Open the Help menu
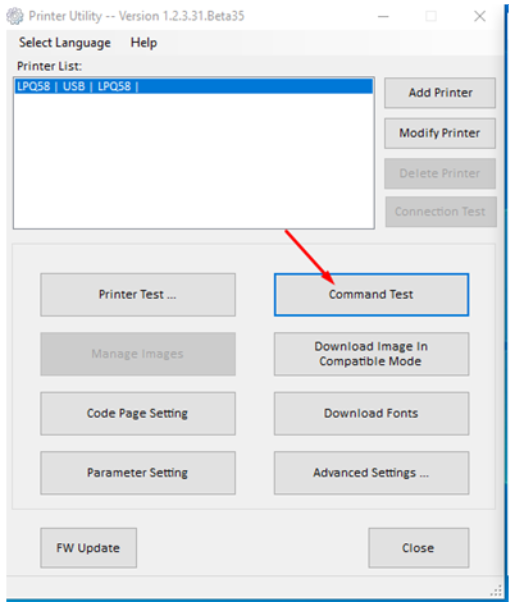The image size is (512, 602). 144,43
